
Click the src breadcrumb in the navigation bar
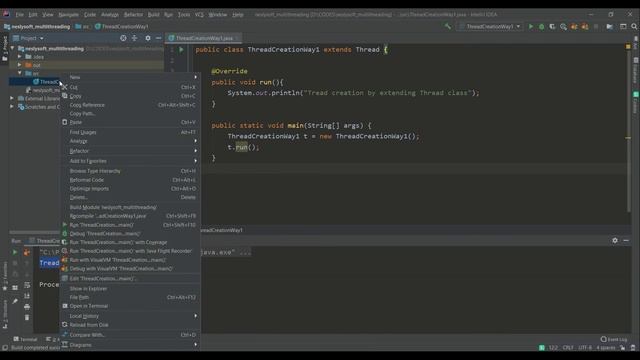pos(82,27)
